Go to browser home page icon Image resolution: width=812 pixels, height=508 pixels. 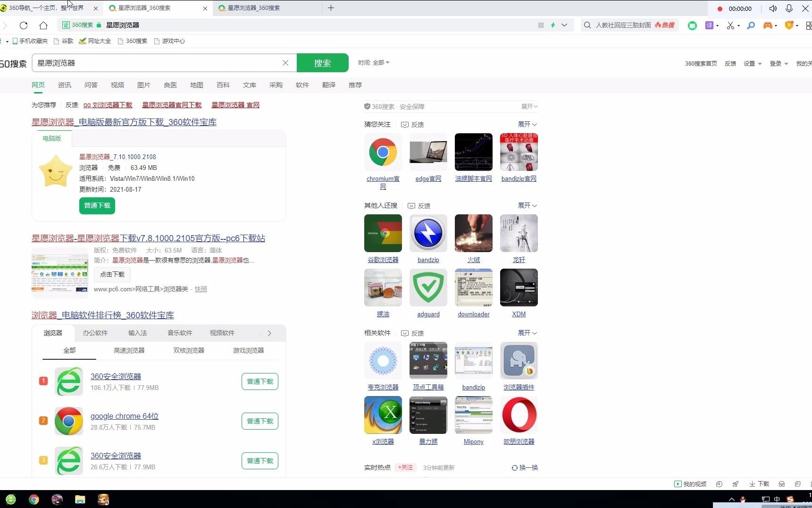tap(43, 25)
